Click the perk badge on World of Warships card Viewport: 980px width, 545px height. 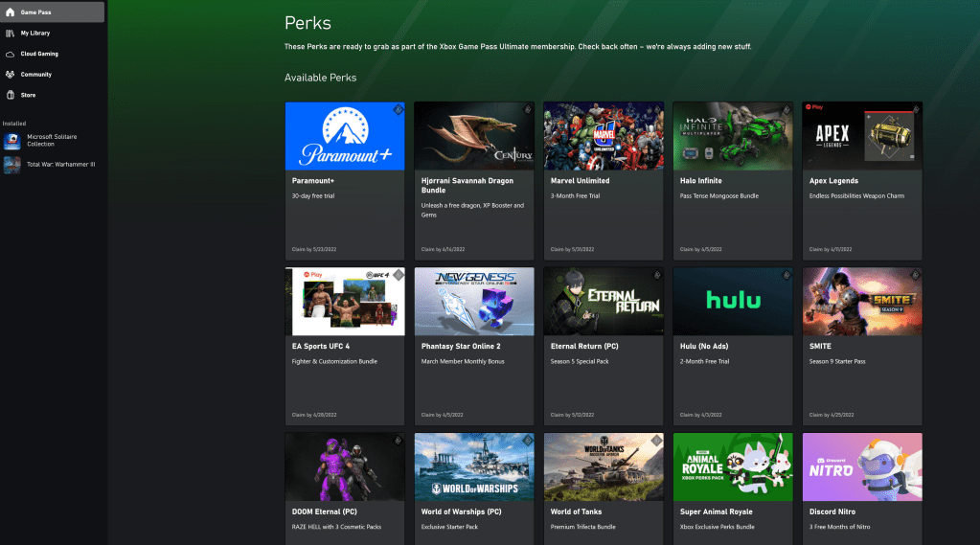click(528, 441)
